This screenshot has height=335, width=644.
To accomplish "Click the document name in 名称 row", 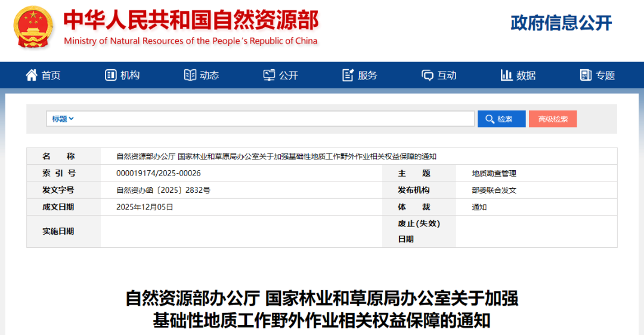I will [x=276, y=156].
